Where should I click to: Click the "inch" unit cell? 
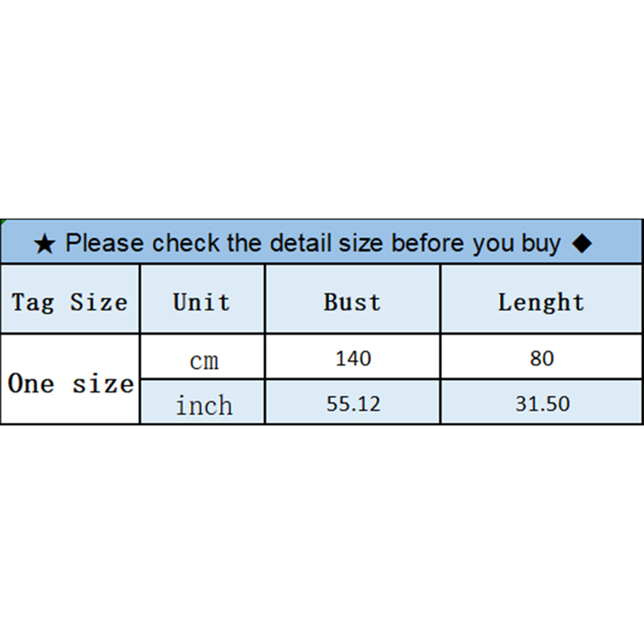[204, 406]
